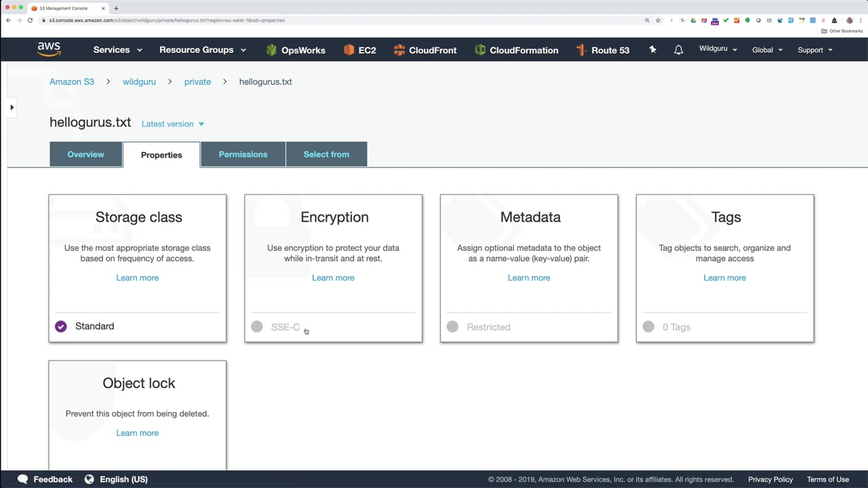The width and height of the screenshot is (868, 488).
Task: Click the browser forward arrow
Action: click(x=19, y=20)
